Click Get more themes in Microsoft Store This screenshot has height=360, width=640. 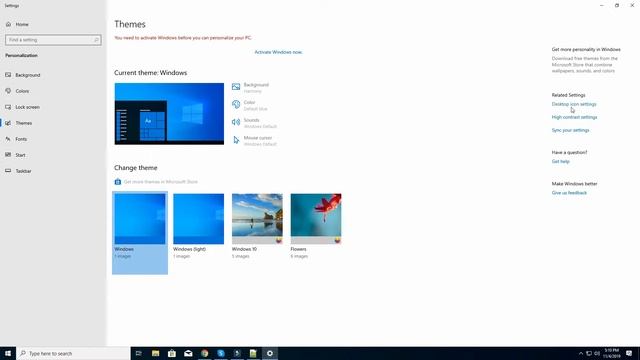(161, 182)
